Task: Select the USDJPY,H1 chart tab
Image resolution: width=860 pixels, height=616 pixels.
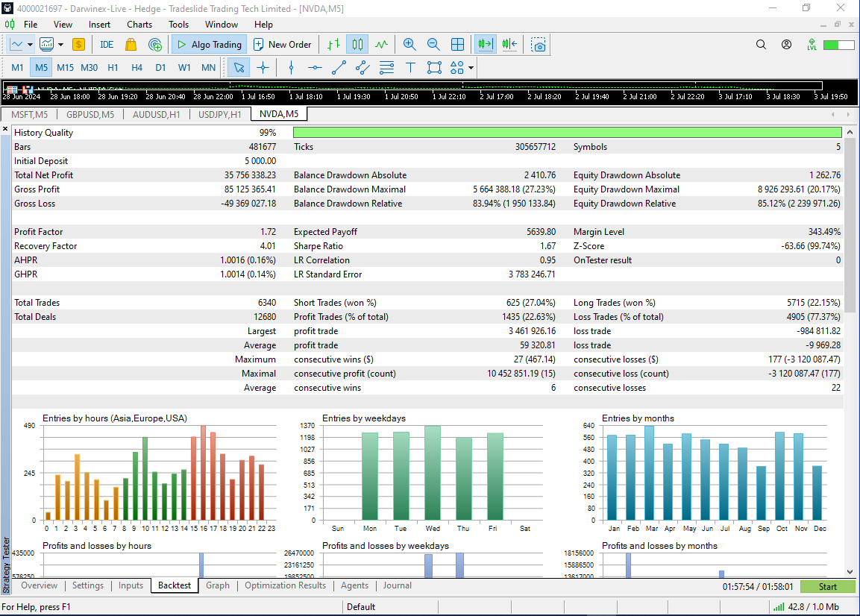Action: [x=219, y=114]
